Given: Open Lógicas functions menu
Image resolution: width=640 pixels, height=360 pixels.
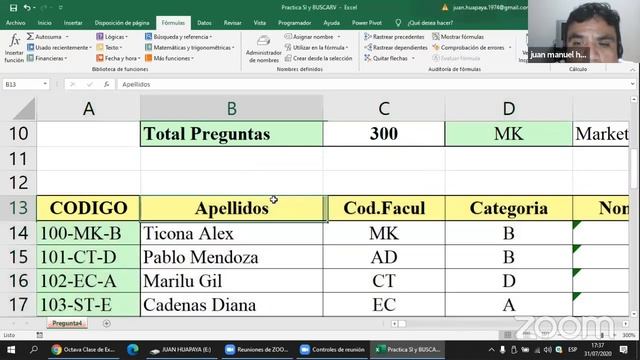Looking at the screenshot, I should pos(112,37).
